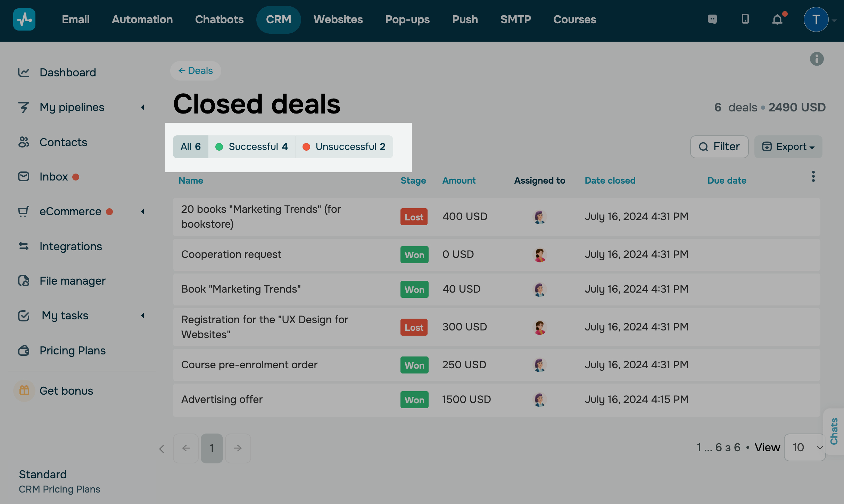Viewport: 844px width, 504px height.
Task: Open the Websites top menu
Action: pos(338,19)
